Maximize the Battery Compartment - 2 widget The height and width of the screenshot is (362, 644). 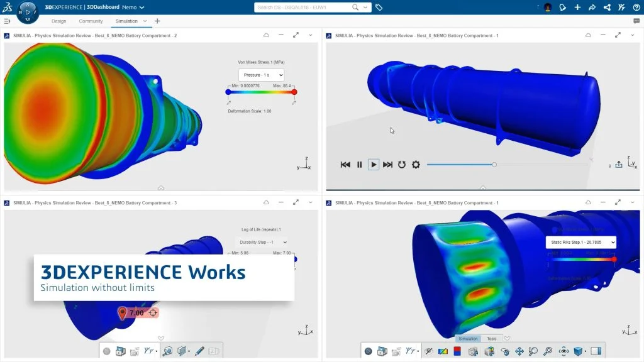[296, 35]
